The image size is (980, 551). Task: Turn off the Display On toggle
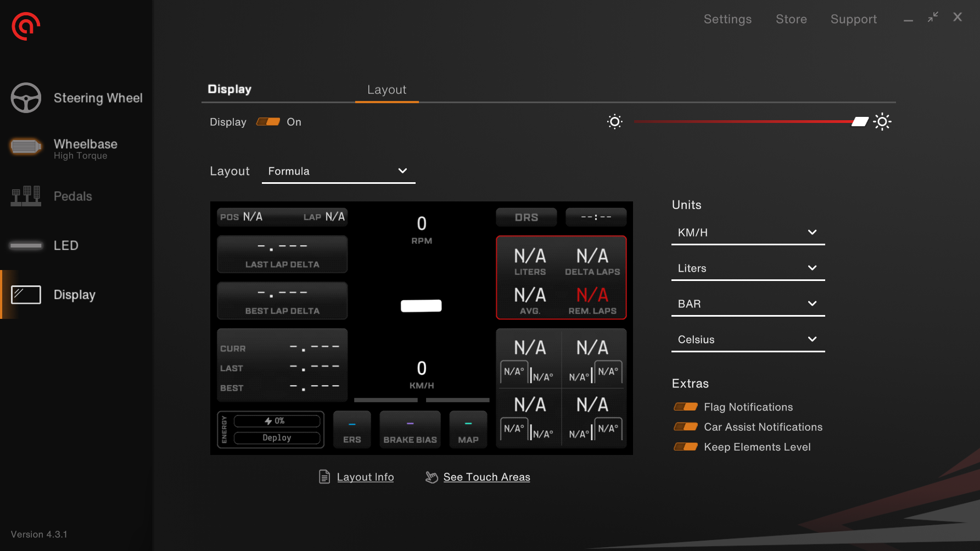pyautogui.click(x=268, y=122)
